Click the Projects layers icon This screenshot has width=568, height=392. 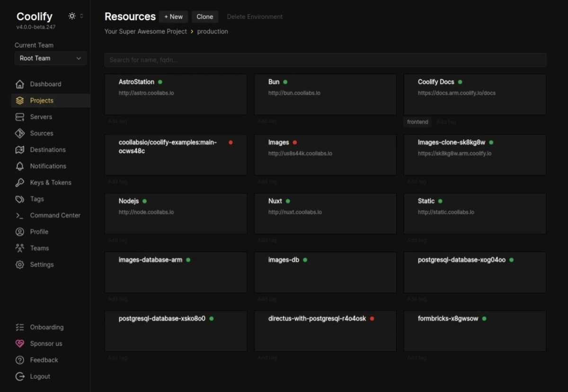pyautogui.click(x=20, y=101)
